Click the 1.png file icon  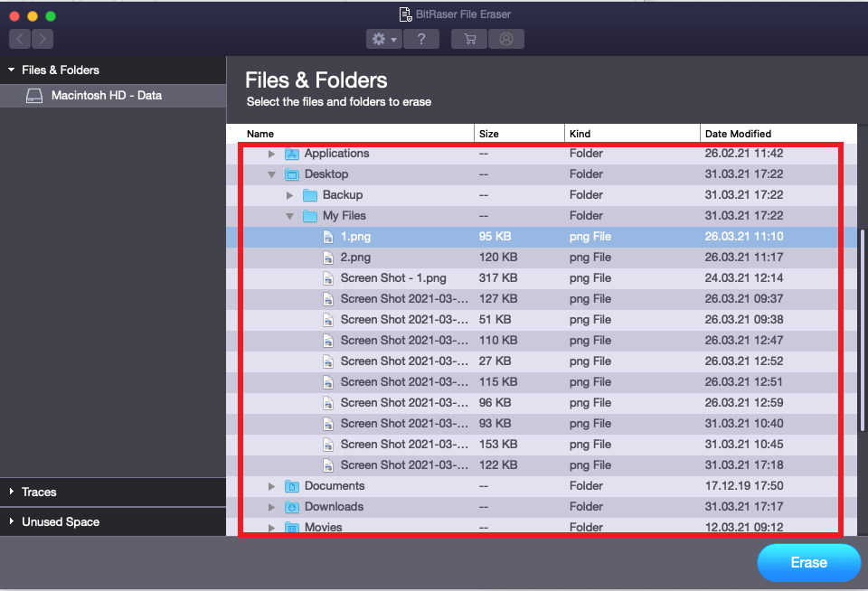click(x=328, y=237)
